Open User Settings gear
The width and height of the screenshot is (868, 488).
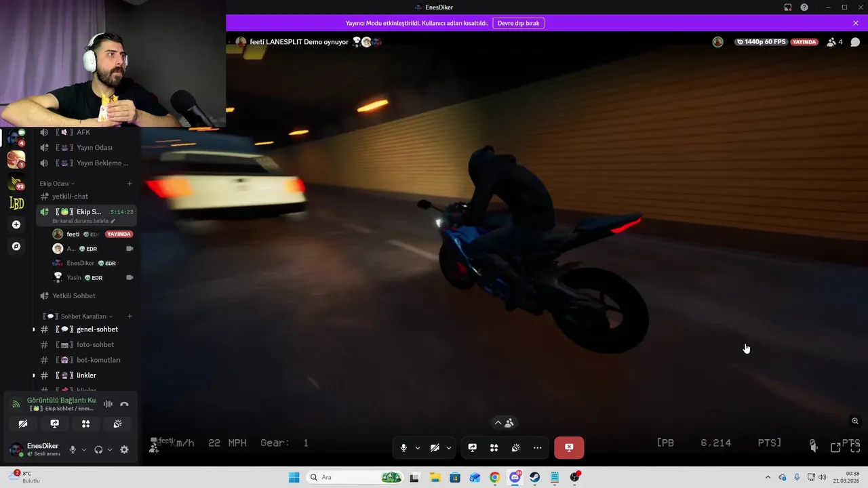pyautogui.click(x=124, y=449)
